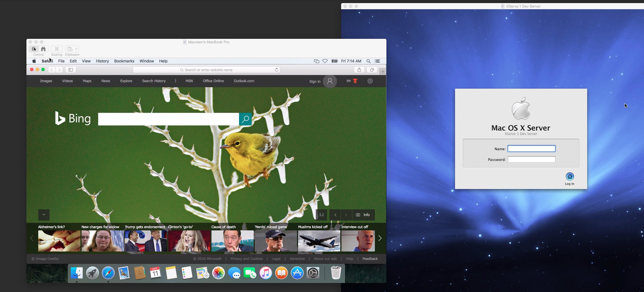644x292 pixels.
Task: Open a new tab in Safari
Action: [383, 71]
